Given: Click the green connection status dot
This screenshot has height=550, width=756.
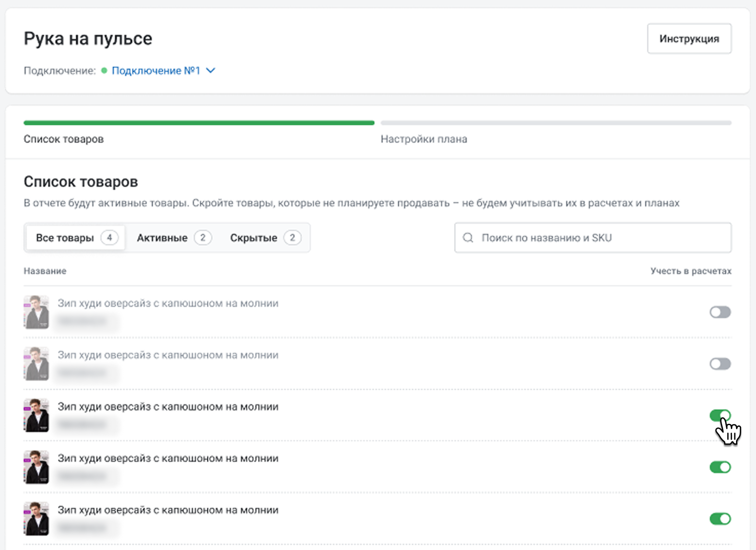Looking at the screenshot, I should (104, 70).
